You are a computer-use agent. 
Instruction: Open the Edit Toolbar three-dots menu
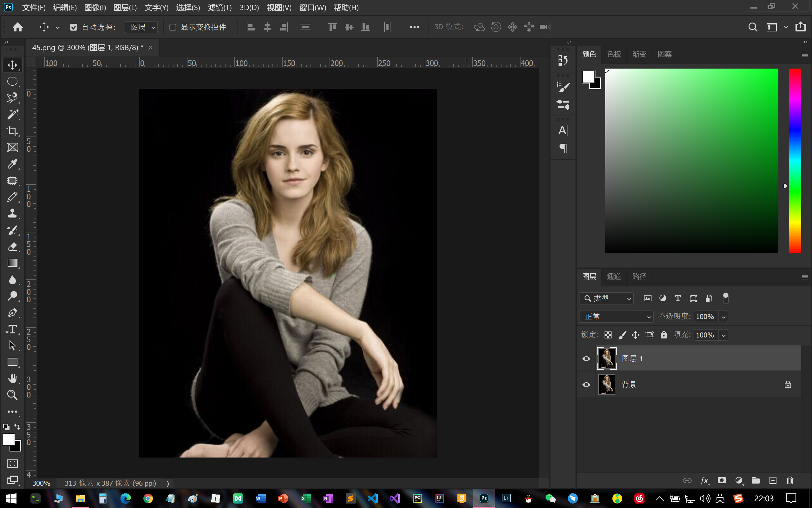coord(12,411)
